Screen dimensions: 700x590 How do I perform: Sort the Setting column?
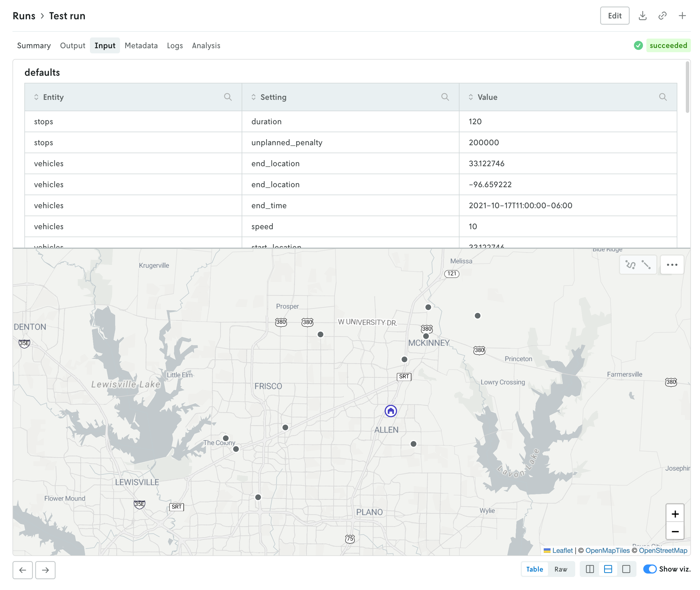[x=254, y=97]
